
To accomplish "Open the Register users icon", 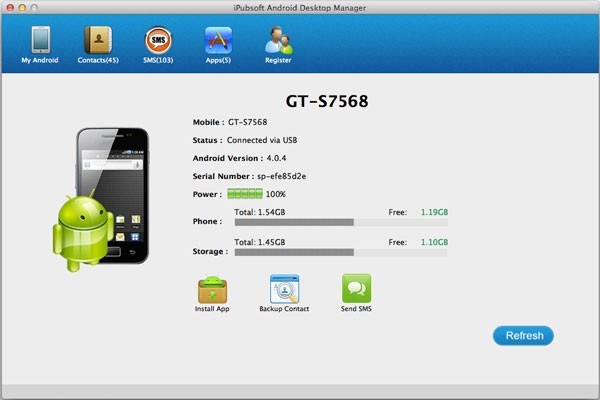I will [x=279, y=40].
